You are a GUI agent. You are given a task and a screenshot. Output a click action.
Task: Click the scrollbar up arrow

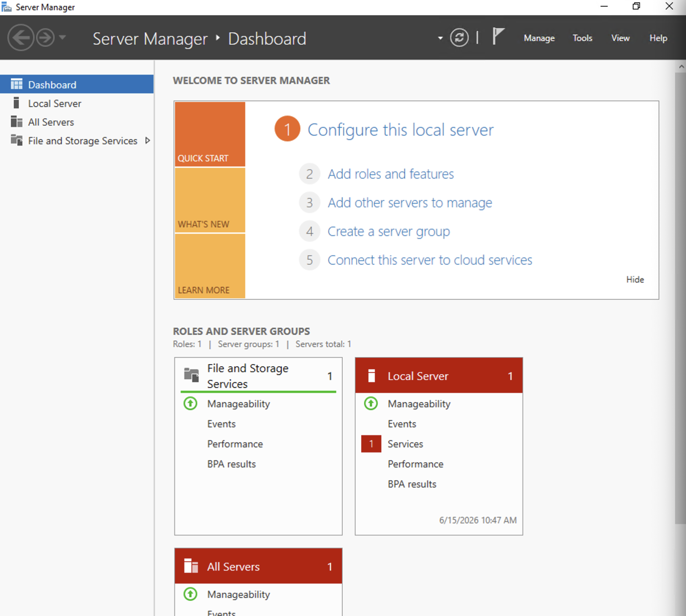(x=681, y=67)
